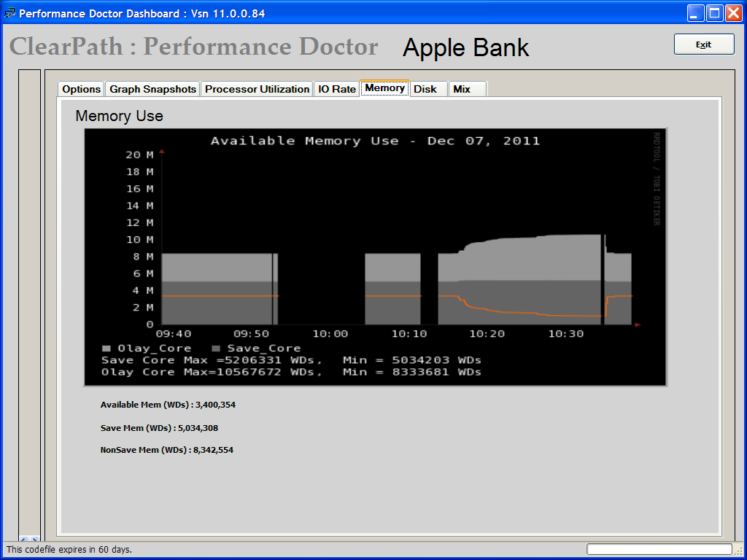Switch to the Graph Snapshots tab

[152, 89]
